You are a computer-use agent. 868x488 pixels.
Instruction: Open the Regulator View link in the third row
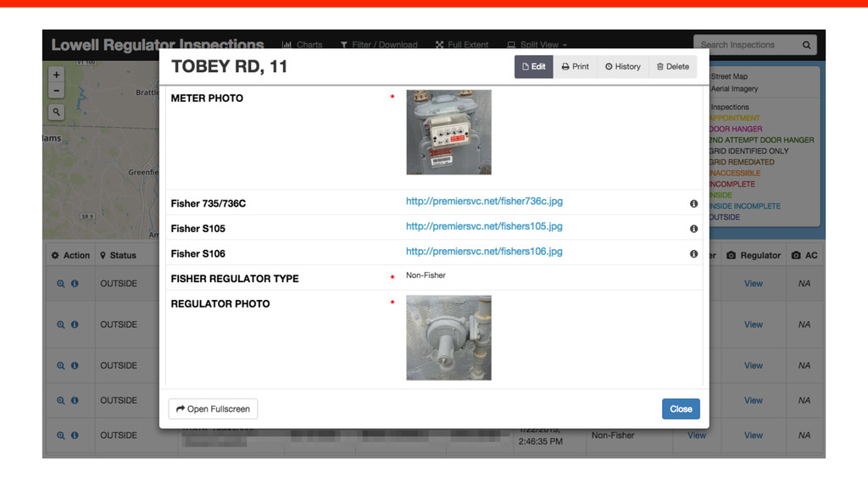pos(753,365)
